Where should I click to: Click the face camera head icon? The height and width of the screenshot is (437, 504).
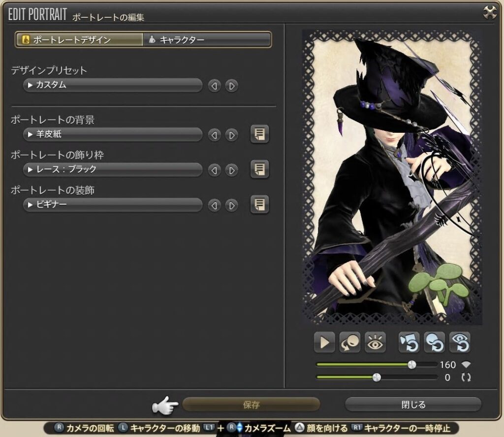[x=350, y=343]
